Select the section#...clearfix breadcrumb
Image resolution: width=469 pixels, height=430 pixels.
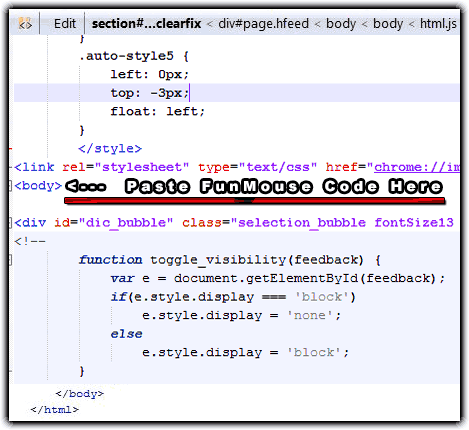pos(146,24)
